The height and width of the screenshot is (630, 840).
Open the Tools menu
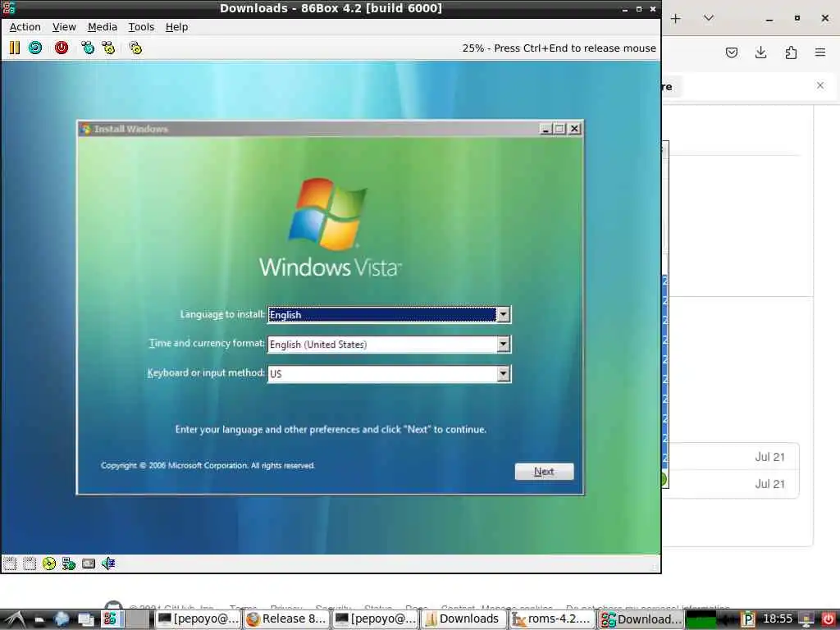(x=141, y=27)
